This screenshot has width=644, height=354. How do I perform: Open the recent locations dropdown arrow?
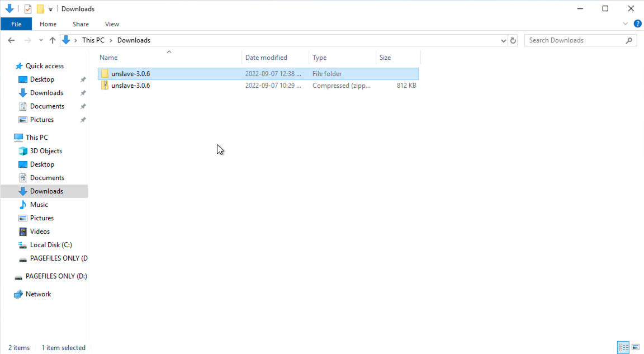(41, 40)
